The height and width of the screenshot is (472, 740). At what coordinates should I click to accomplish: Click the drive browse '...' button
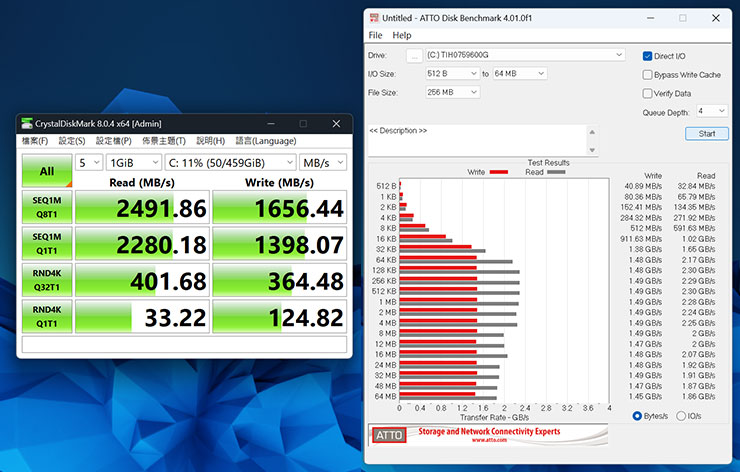[x=413, y=55]
